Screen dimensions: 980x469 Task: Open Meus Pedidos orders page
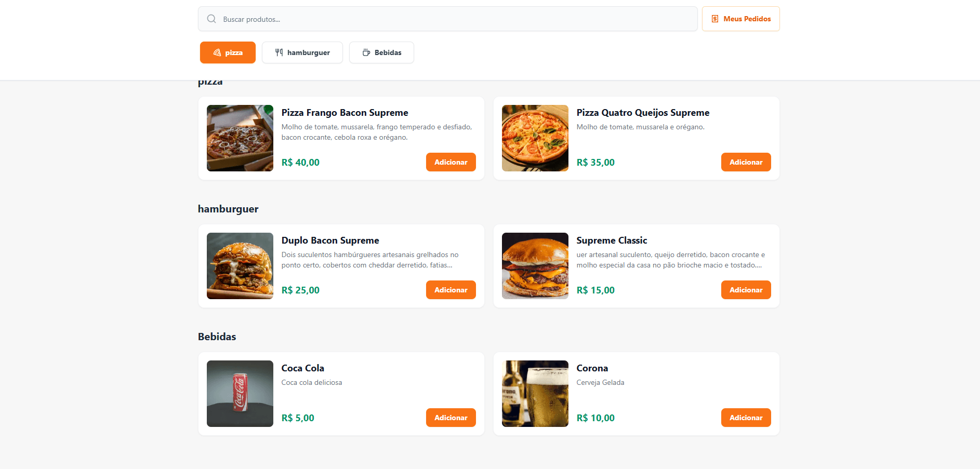click(x=740, y=19)
